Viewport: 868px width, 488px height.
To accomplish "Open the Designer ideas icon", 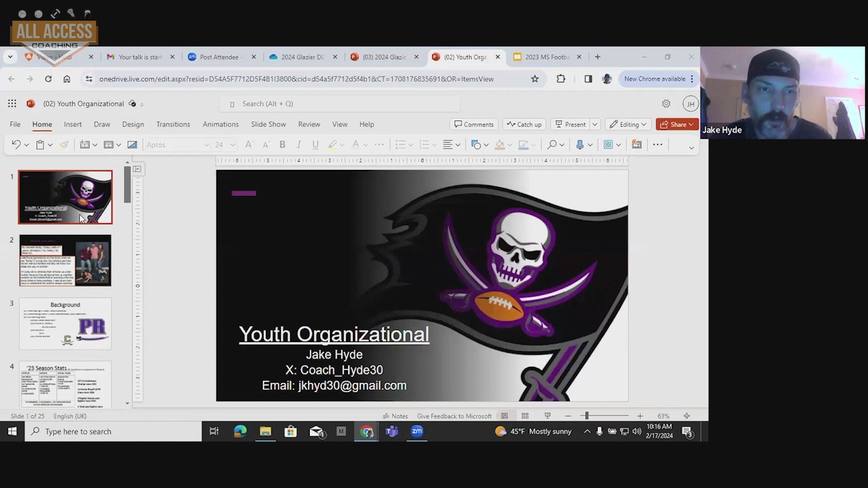I will point(637,145).
